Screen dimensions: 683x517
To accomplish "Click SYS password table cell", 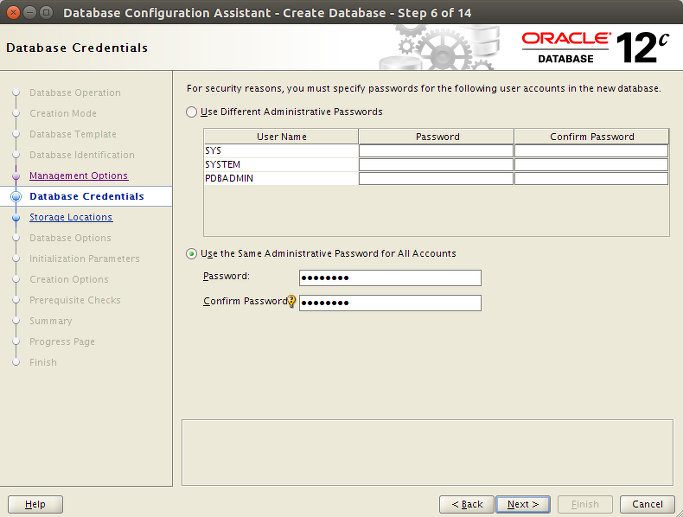I will pos(436,151).
